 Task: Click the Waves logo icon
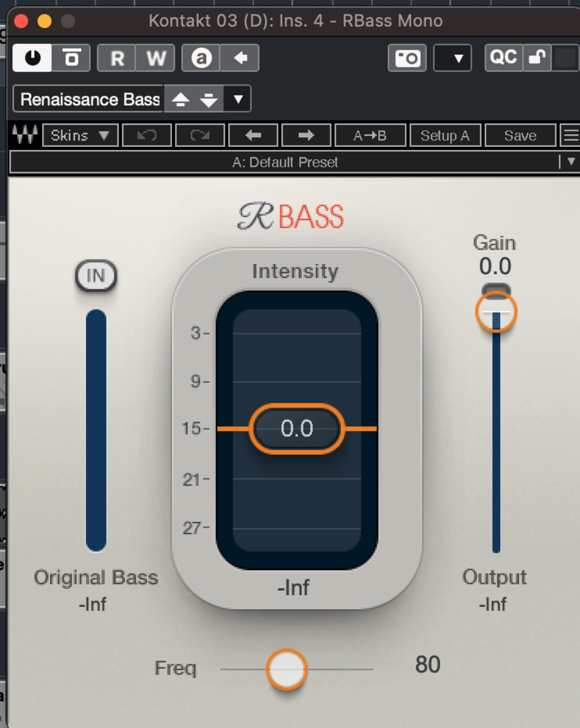coord(25,135)
